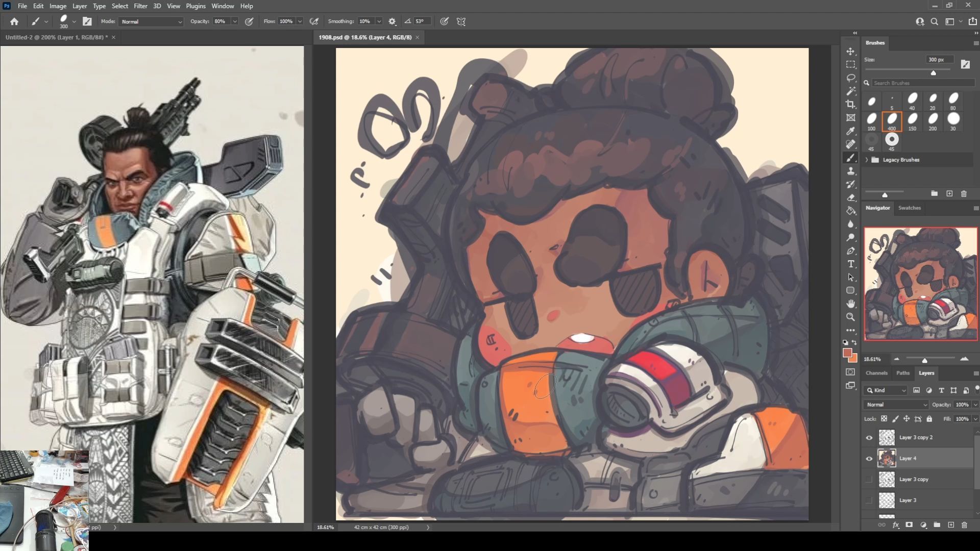Viewport: 980px width, 551px height.
Task: Select the Zoom tool
Action: click(x=850, y=317)
